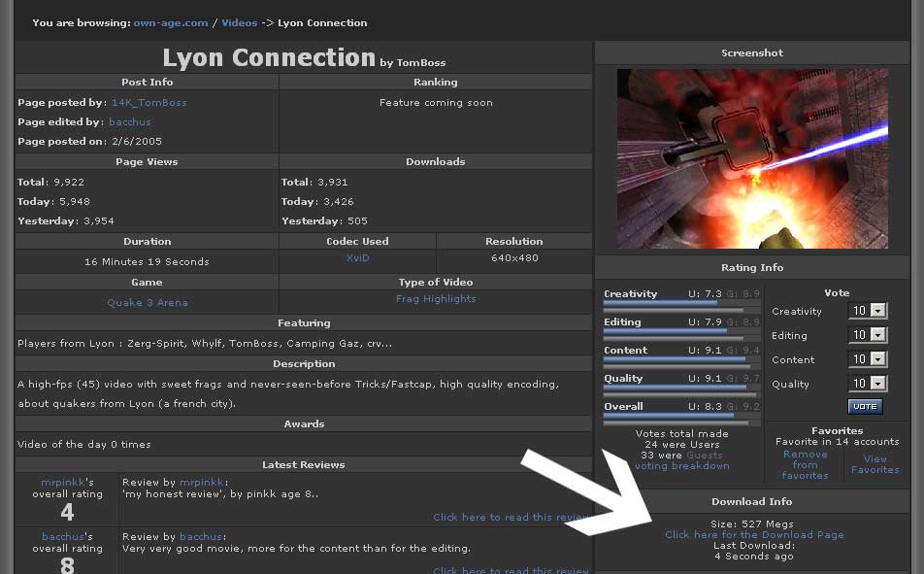
Task: Read mrpinkk's full review
Action: tap(510, 518)
